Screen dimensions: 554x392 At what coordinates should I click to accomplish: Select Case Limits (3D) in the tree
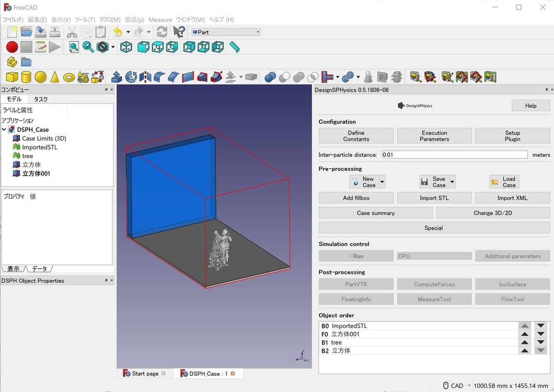(44, 138)
